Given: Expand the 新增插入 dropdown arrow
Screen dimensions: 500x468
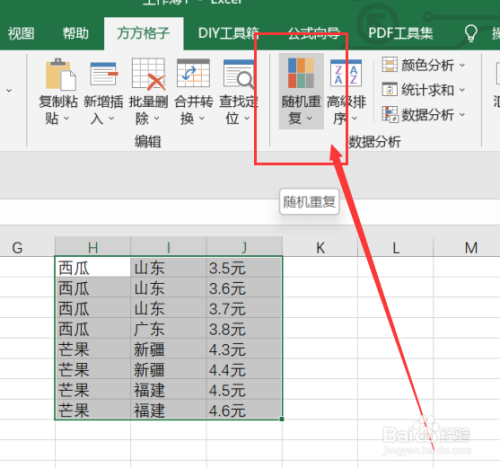Looking at the screenshot, I should 111,118.
